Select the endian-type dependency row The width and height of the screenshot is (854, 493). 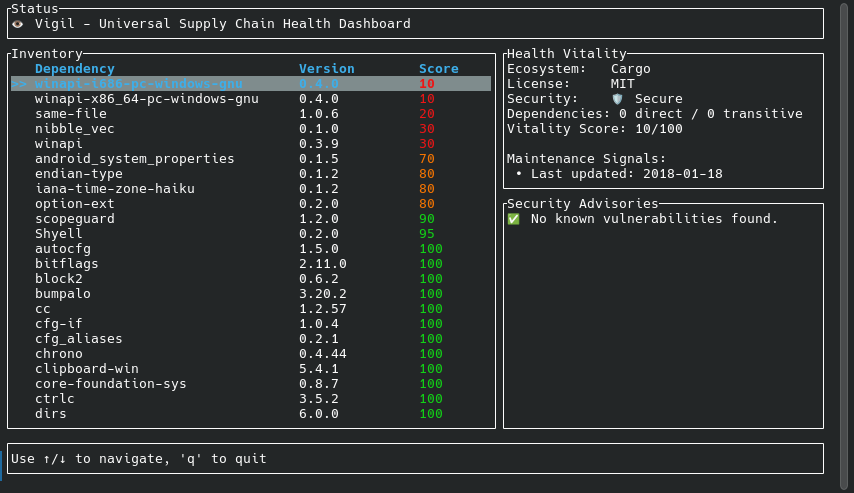tap(251, 174)
